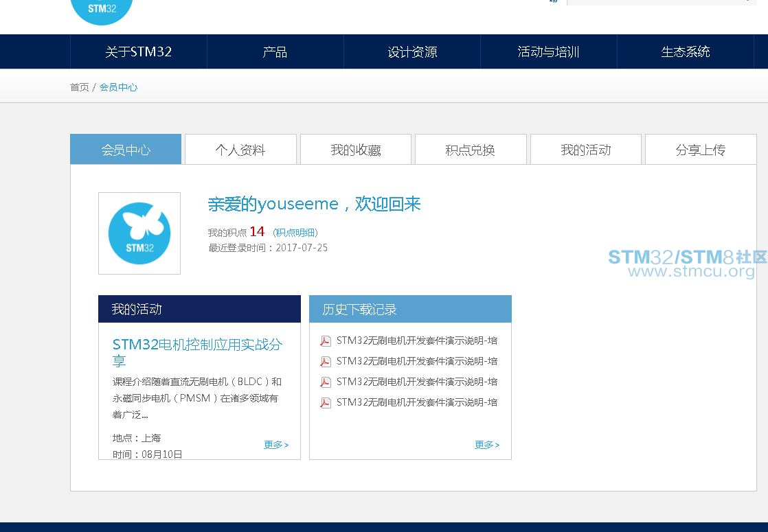Select the 积点兑换 tab
The image size is (768, 532).
click(471, 150)
